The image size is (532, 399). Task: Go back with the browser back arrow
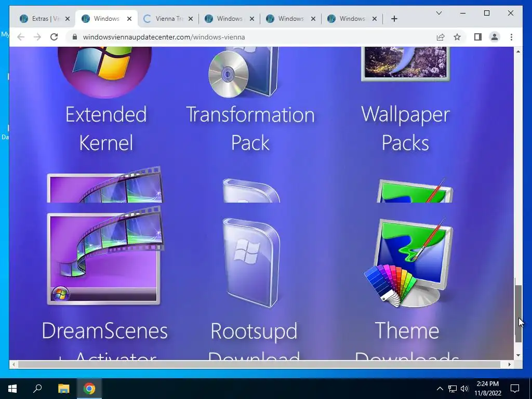pyautogui.click(x=21, y=37)
